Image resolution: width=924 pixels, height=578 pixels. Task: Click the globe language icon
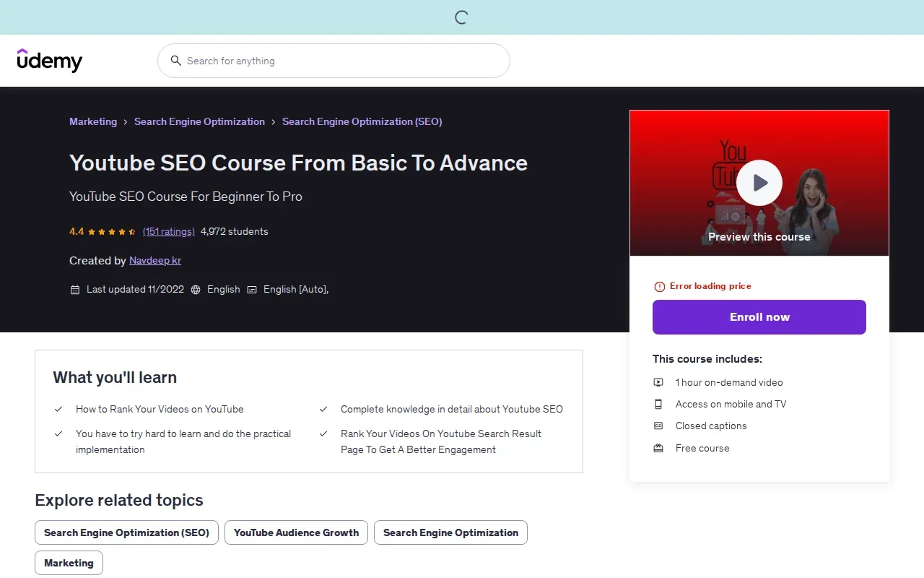[x=196, y=290]
